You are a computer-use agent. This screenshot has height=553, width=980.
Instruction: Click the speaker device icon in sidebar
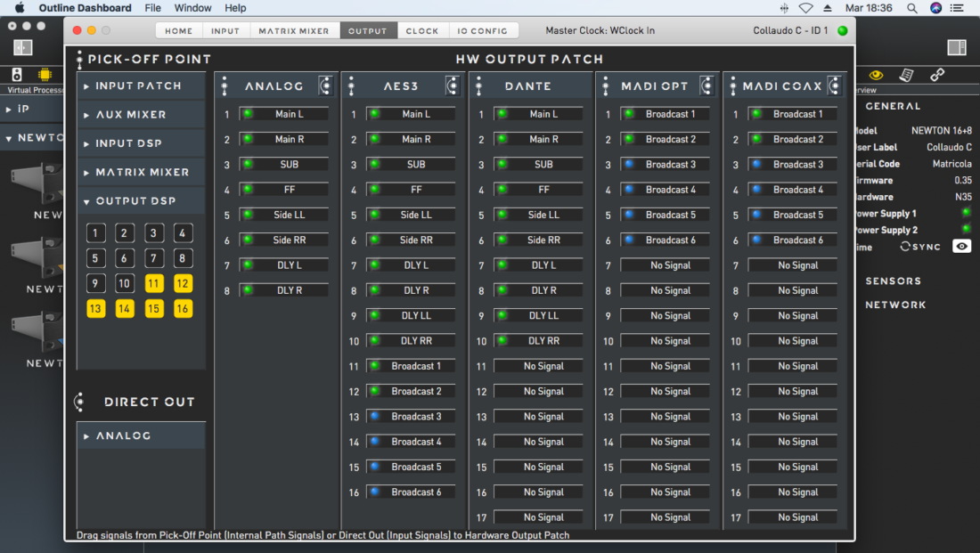click(x=17, y=75)
